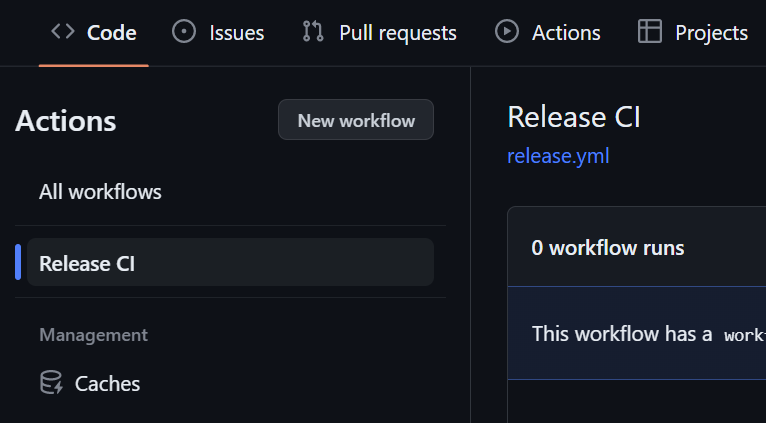Image resolution: width=766 pixels, height=423 pixels.
Task: Switch to the Projects tab
Action: (x=693, y=33)
